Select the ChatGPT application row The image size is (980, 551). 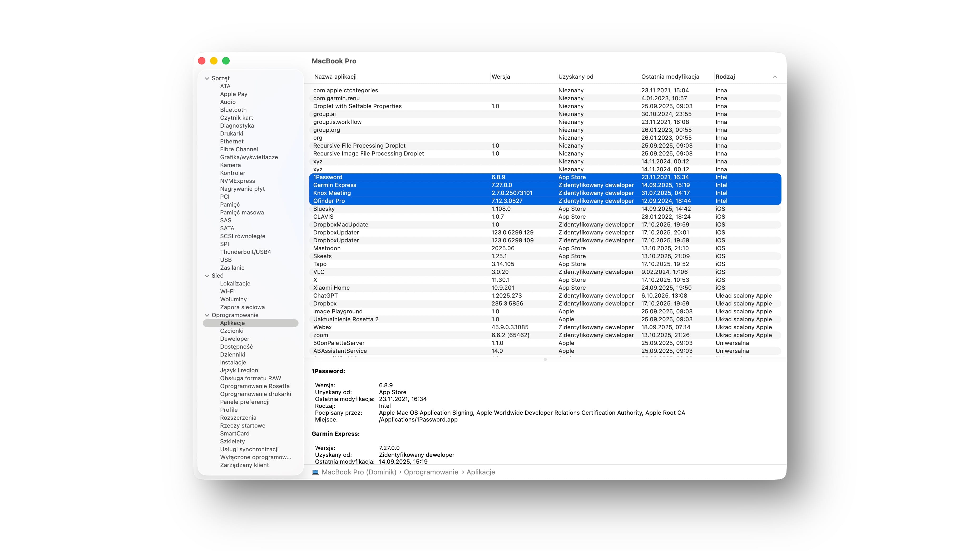[325, 295]
